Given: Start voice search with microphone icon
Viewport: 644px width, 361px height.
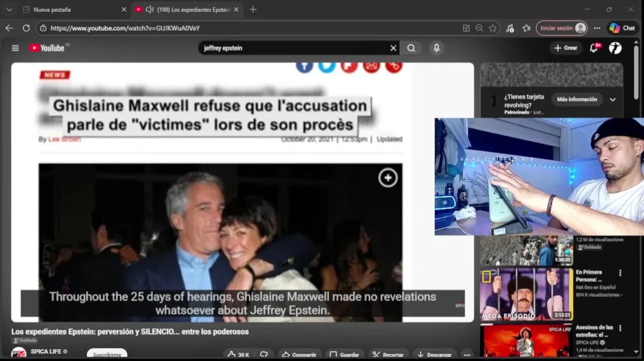Looking at the screenshot, I should pyautogui.click(x=436, y=48).
